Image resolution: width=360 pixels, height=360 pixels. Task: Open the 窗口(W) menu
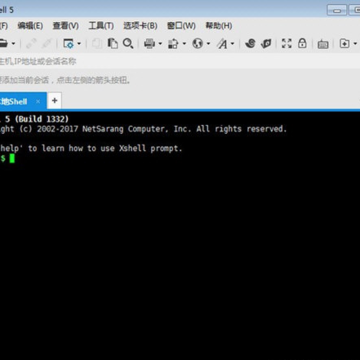click(x=181, y=26)
